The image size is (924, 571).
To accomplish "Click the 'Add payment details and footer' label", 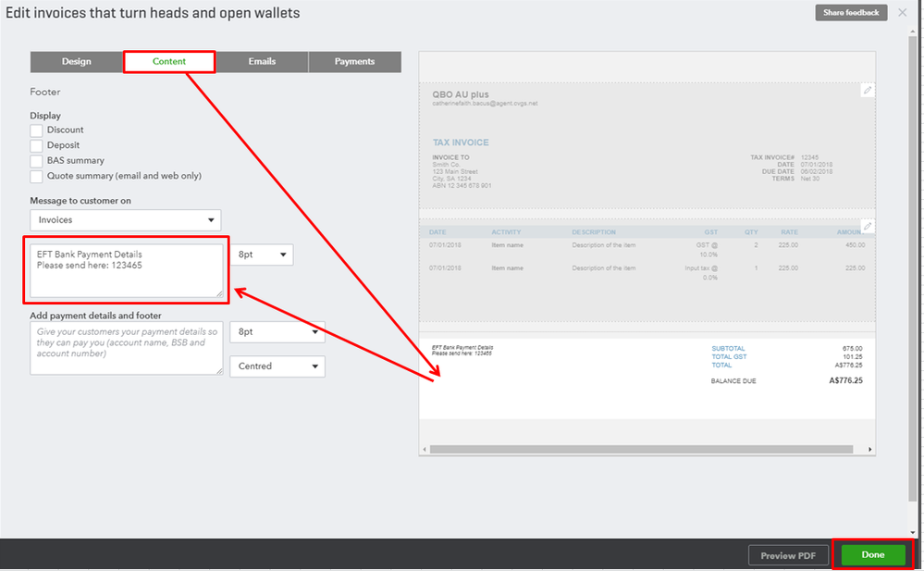I will (x=95, y=316).
